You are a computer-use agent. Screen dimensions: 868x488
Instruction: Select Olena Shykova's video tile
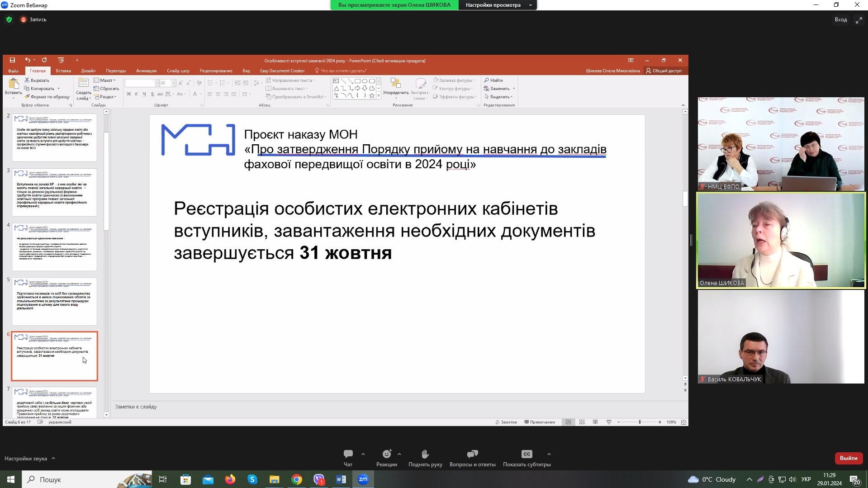[x=781, y=240]
